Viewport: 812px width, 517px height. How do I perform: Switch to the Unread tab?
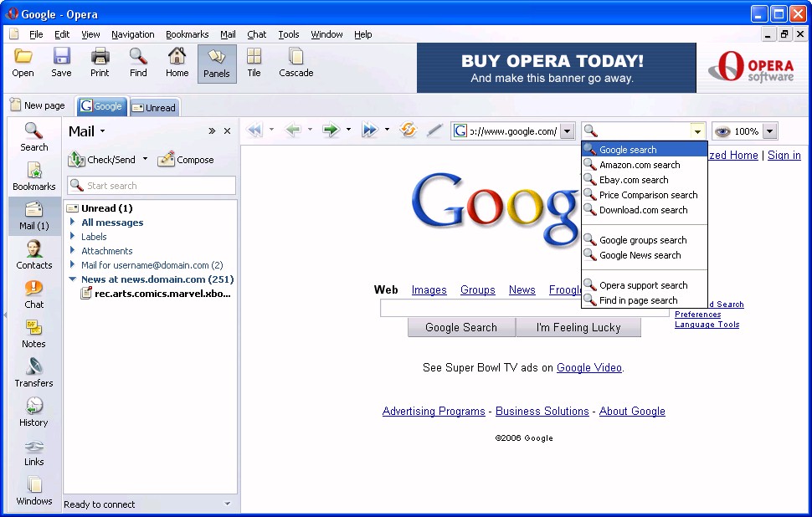tap(154, 107)
